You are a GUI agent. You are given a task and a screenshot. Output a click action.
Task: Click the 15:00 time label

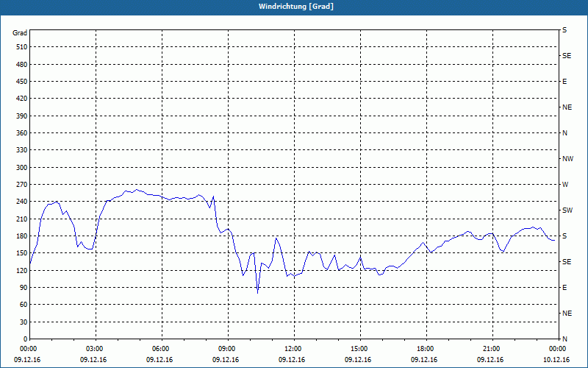[360, 349]
